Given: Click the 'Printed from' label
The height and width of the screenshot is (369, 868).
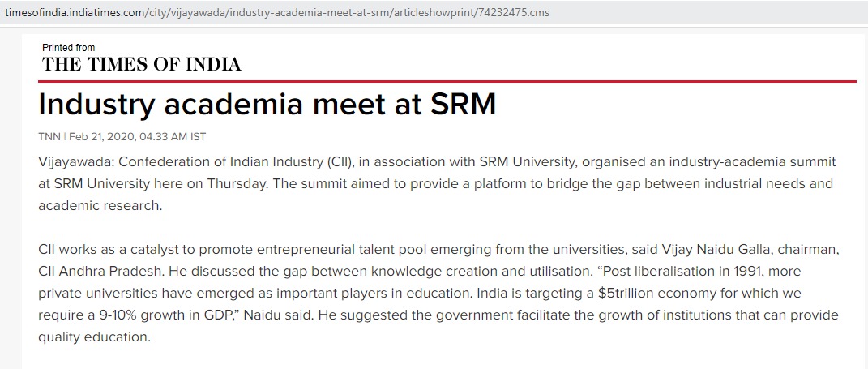Looking at the screenshot, I should [x=68, y=48].
